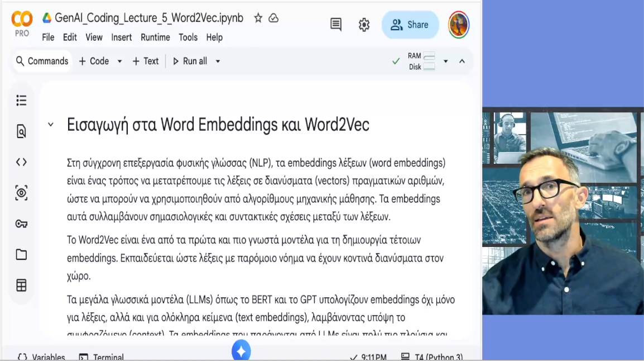This screenshot has width=644, height=361.
Task: Open the Insert menu
Action: click(121, 37)
